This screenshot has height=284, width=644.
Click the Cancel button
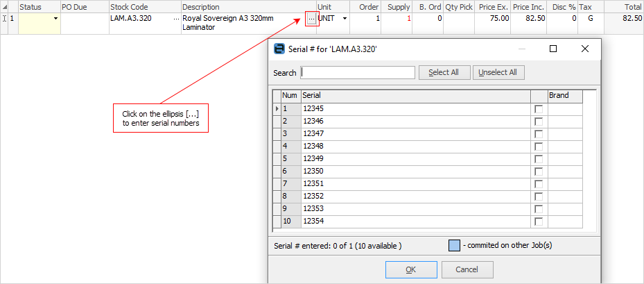[467, 269]
